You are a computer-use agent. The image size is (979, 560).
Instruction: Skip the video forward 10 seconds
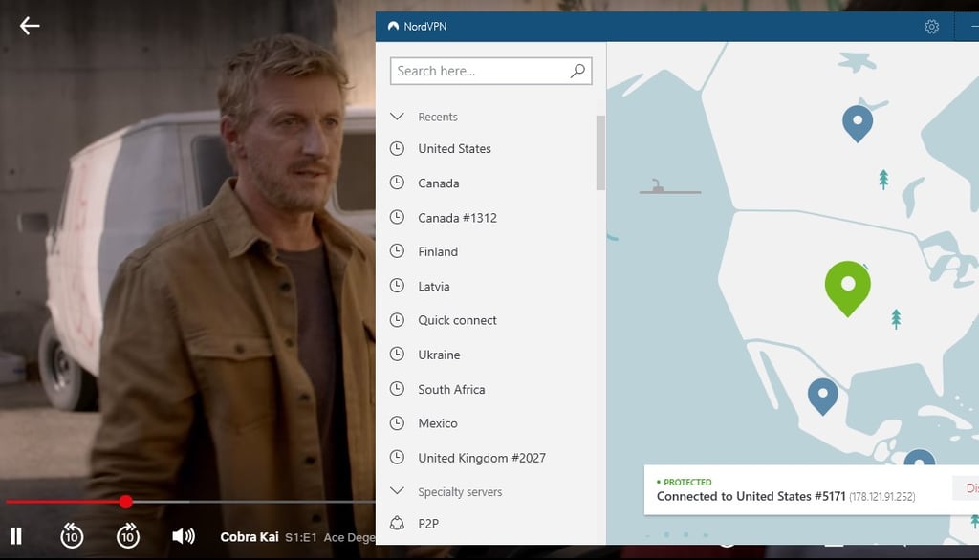coord(128,536)
